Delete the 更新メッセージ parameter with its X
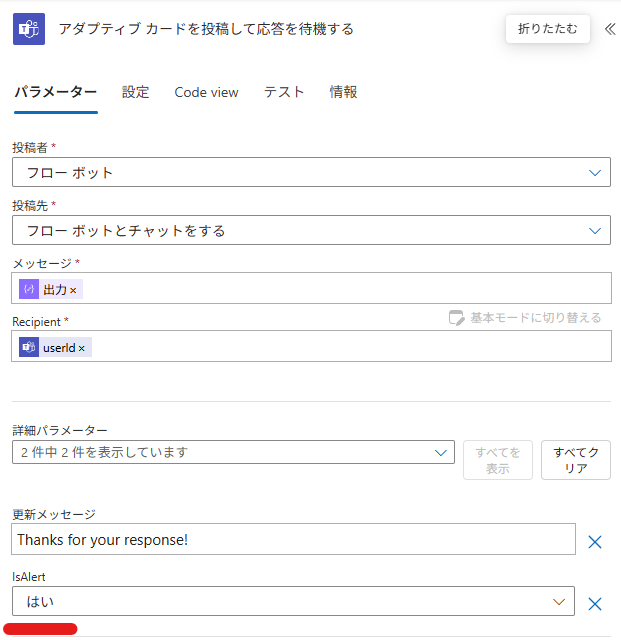 click(594, 542)
